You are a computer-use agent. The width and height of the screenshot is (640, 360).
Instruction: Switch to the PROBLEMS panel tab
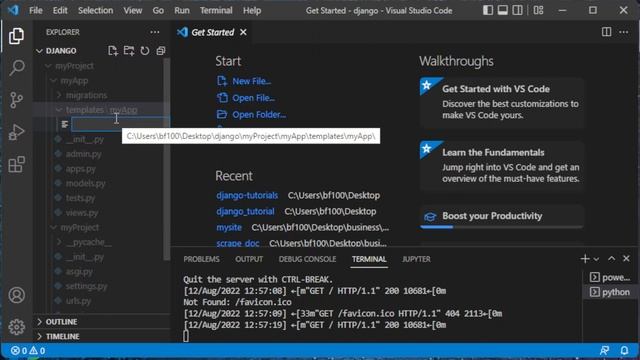[x=201, y=259]
